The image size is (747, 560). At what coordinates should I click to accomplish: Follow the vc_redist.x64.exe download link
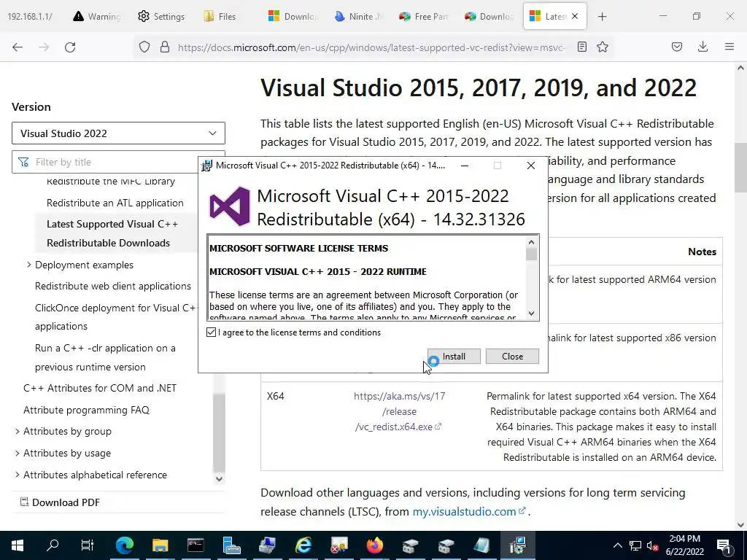[x=399, y=411]
